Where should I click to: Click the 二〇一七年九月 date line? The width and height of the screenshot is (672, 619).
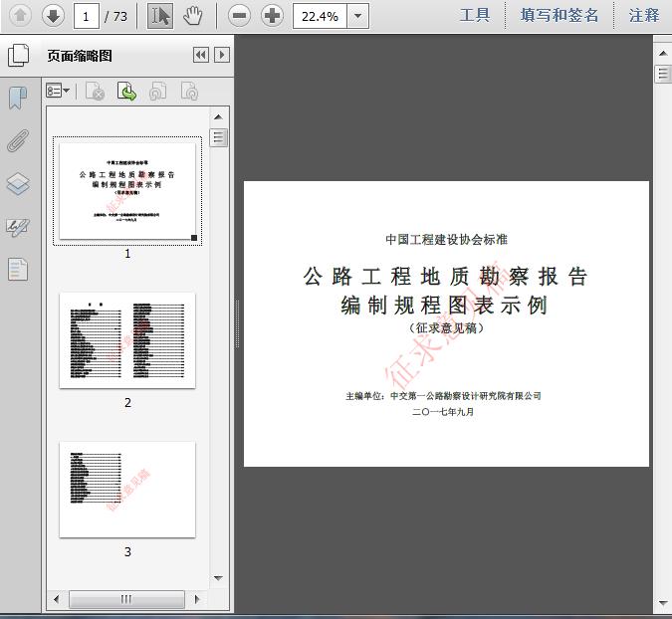tap(443, 412)
